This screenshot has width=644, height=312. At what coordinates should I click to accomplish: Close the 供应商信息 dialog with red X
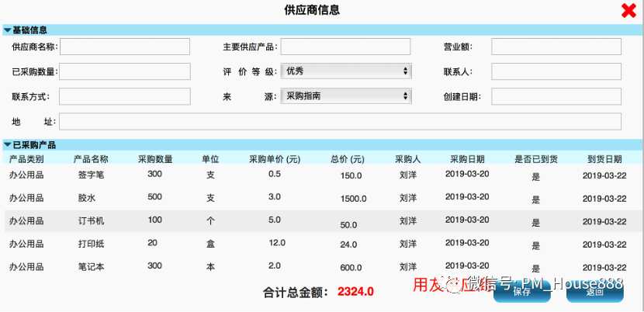click(x=628, y=11)
